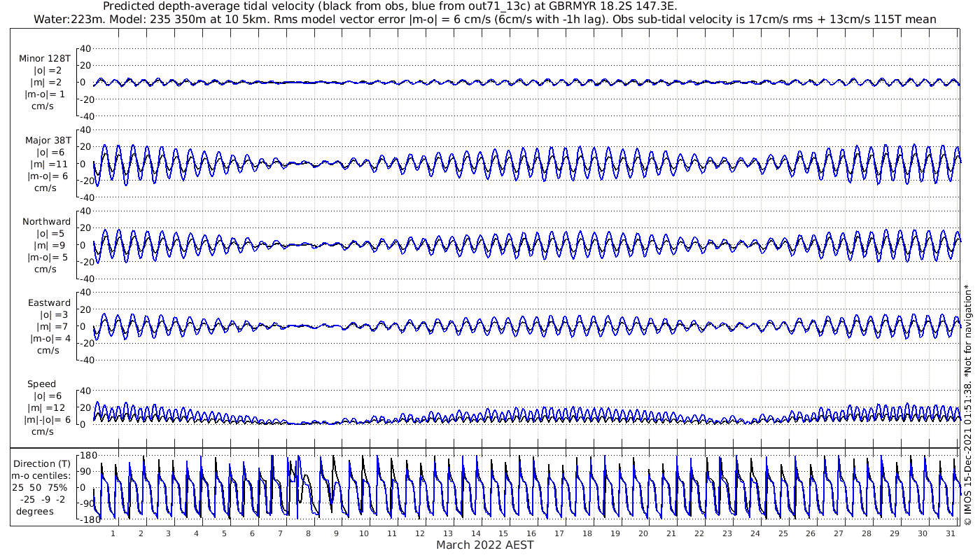Click the 'Eastward' panel label
Screen dimensions: 980x560
(x=49, y=302)
